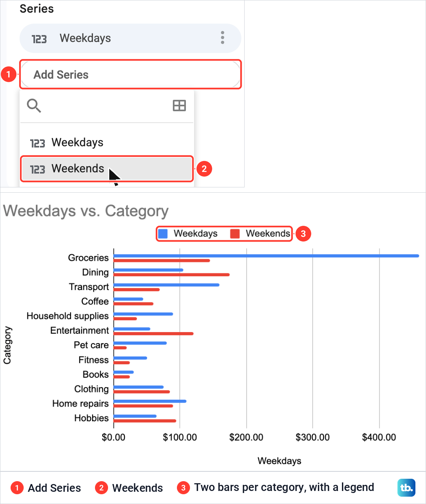Screen dimensions: 426x504
Task: Click the Weekends legend label
Action: (x=268, y=233)
